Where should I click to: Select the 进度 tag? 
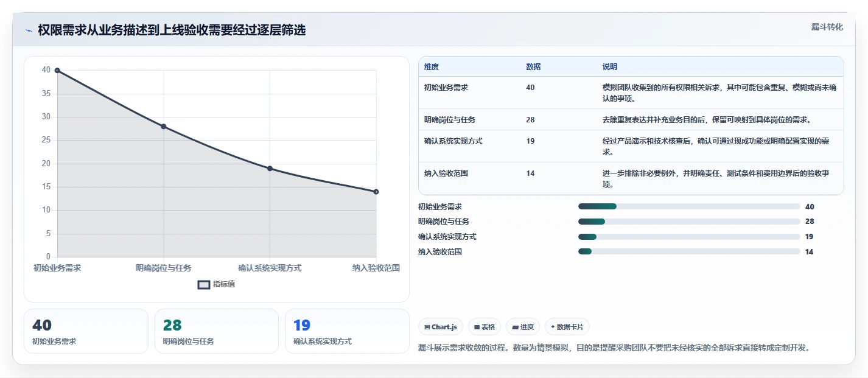(x=523, y=327)
